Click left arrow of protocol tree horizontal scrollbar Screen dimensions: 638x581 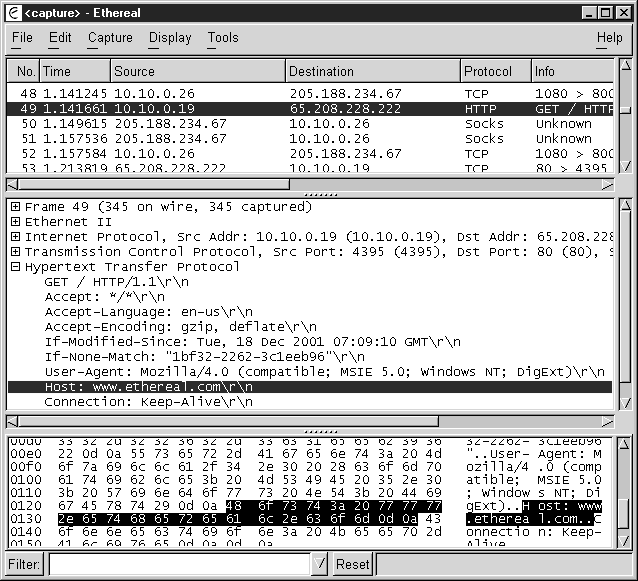[13, 422]
